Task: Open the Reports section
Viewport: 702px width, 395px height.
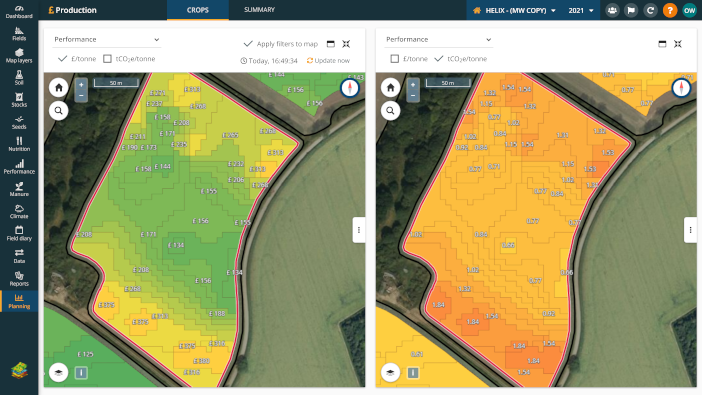Action: point(19,279)
